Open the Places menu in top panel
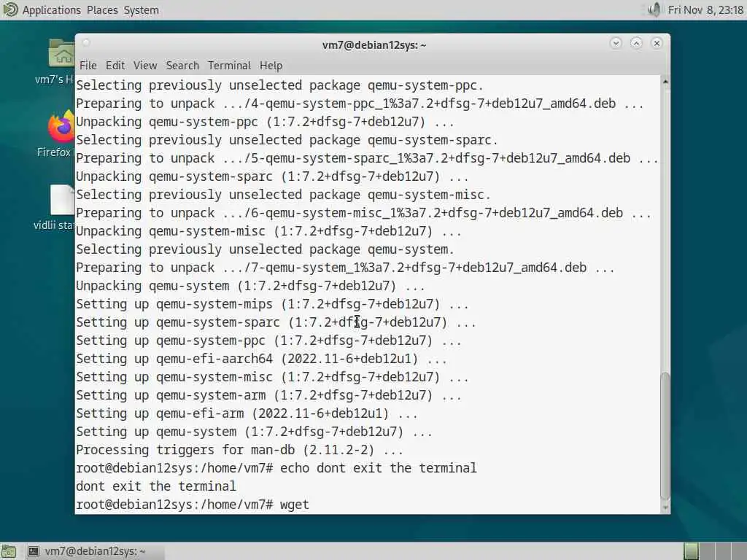 [102, 10]
